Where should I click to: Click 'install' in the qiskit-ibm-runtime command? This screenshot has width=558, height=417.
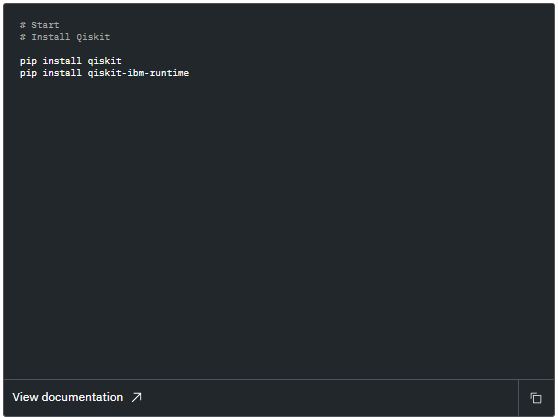62,73
